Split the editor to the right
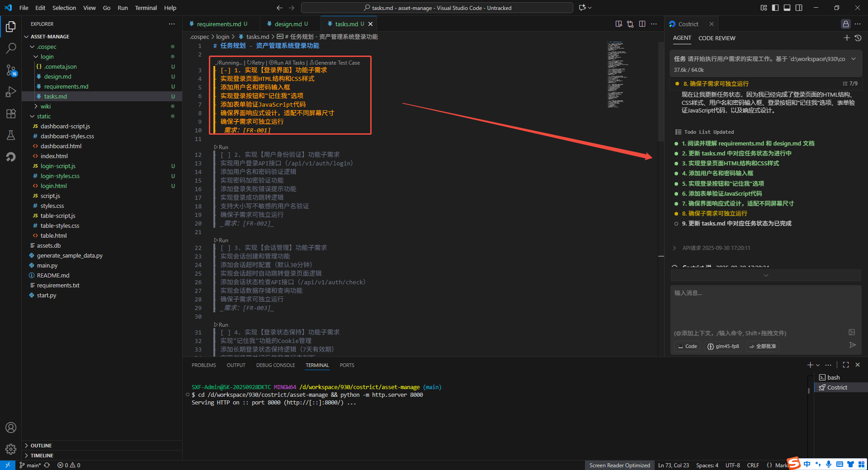868x470 pixels. 642,24
